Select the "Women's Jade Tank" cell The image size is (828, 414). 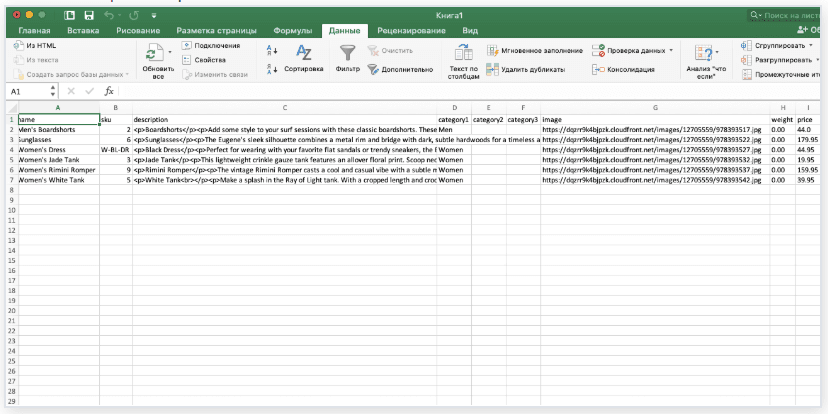tap(59, 159)
